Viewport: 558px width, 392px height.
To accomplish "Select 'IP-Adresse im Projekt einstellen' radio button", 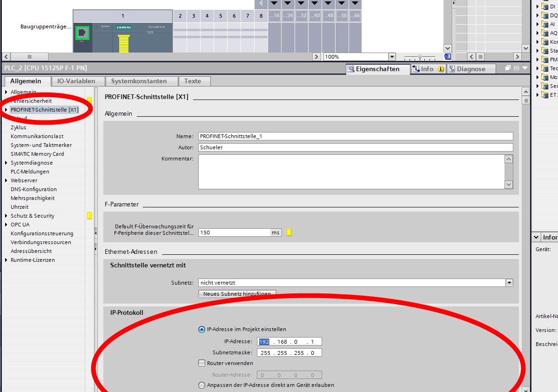I will [202, 329].
